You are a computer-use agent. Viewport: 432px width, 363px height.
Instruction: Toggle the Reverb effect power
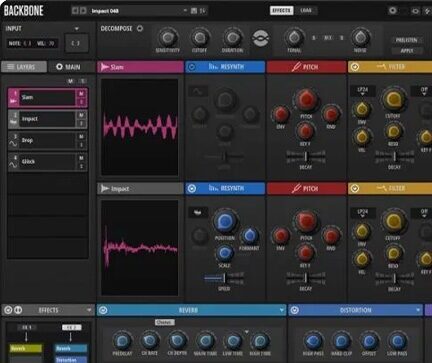(103, 310)
